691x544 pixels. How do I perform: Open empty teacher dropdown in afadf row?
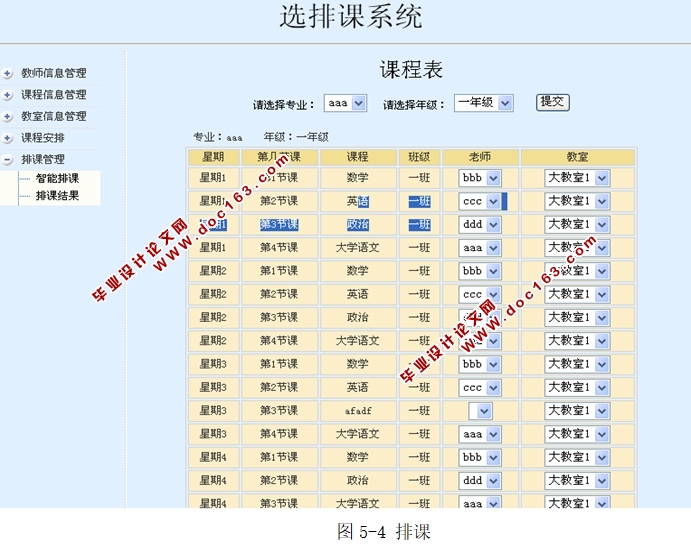[480, 411]
